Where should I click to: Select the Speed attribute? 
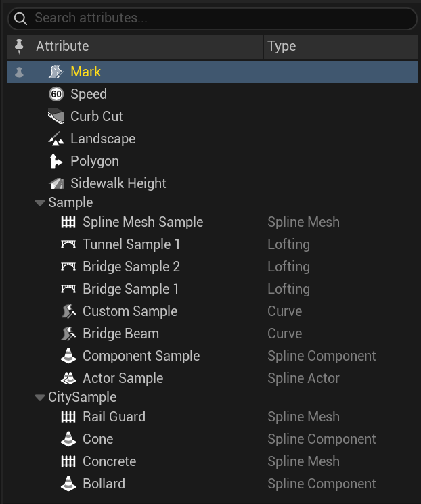click(213, 94)
